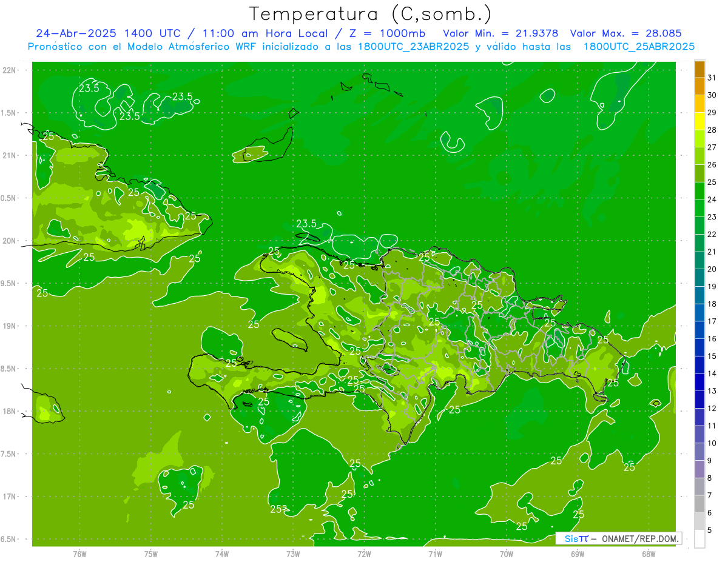Viewport: 728px width, 562px height.
Task: Click the '70W' longitude axis label
Action: point(507,554)
